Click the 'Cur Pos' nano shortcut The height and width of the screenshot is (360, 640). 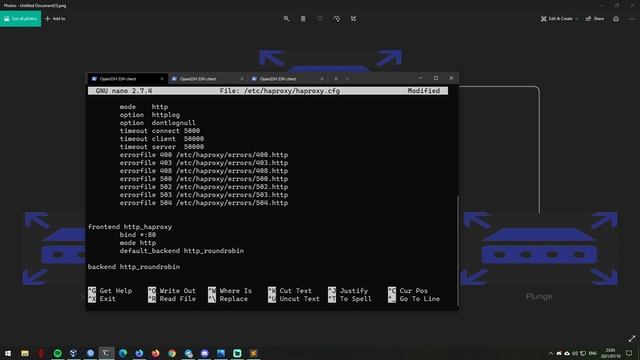pos(408,291)
